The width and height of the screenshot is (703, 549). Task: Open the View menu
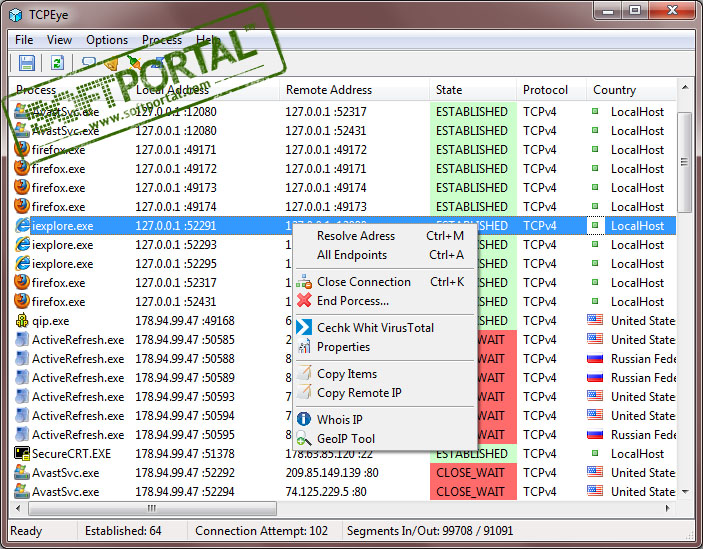(59, 40)
